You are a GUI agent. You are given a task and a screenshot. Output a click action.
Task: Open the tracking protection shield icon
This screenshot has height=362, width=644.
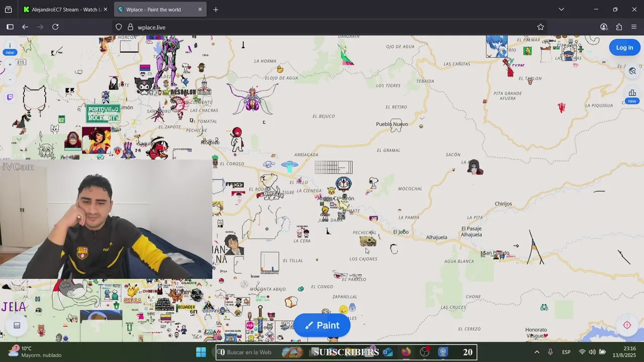click(x=119, y=27)
